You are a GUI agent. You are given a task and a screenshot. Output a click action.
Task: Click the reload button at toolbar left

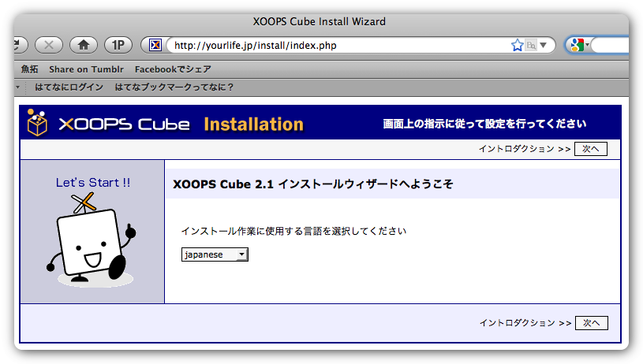click(20, 45)
